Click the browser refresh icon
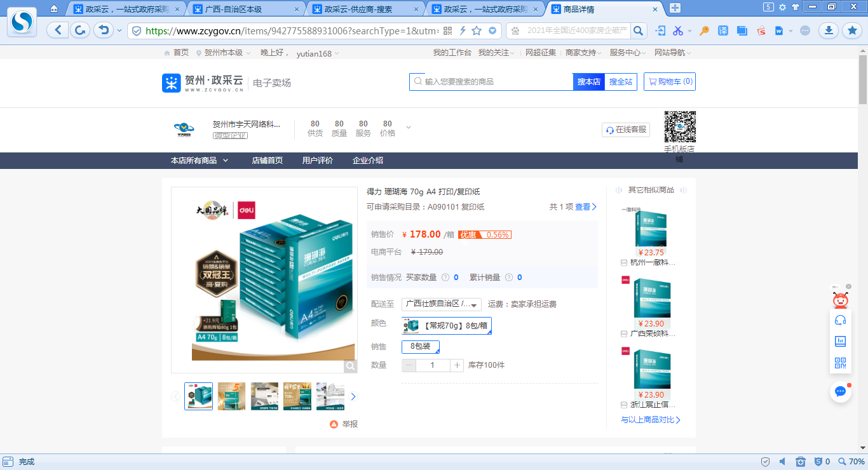Viewport: 868px width, 470px height. coord(80,30)
